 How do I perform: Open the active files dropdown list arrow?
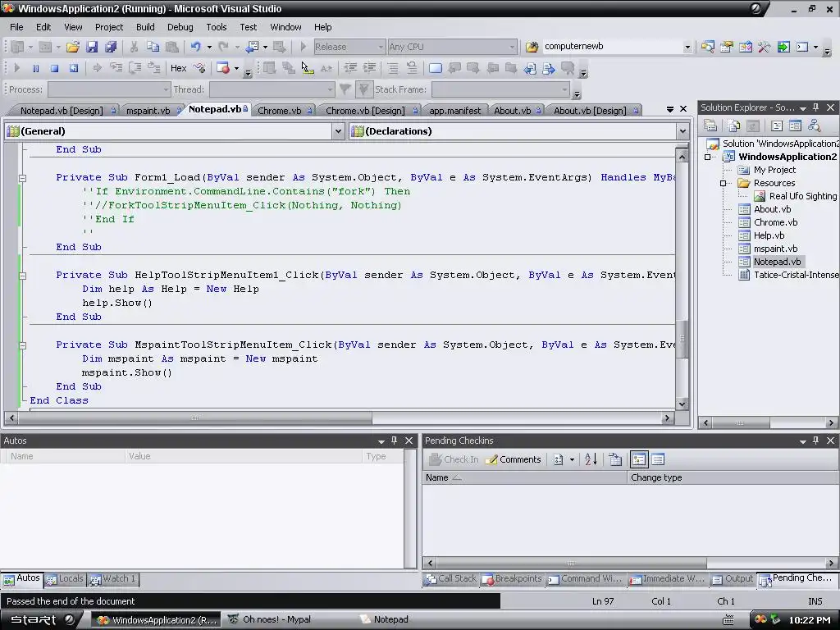669,109
